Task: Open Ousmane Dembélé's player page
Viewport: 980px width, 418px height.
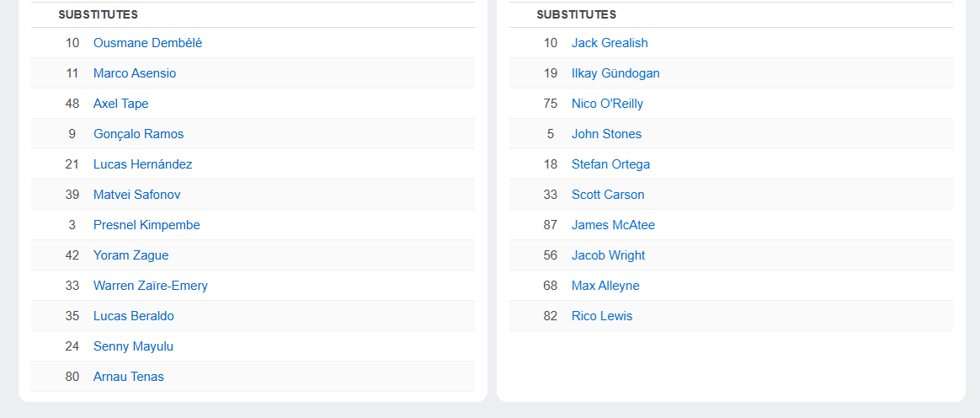Action: tap(147, 43)
